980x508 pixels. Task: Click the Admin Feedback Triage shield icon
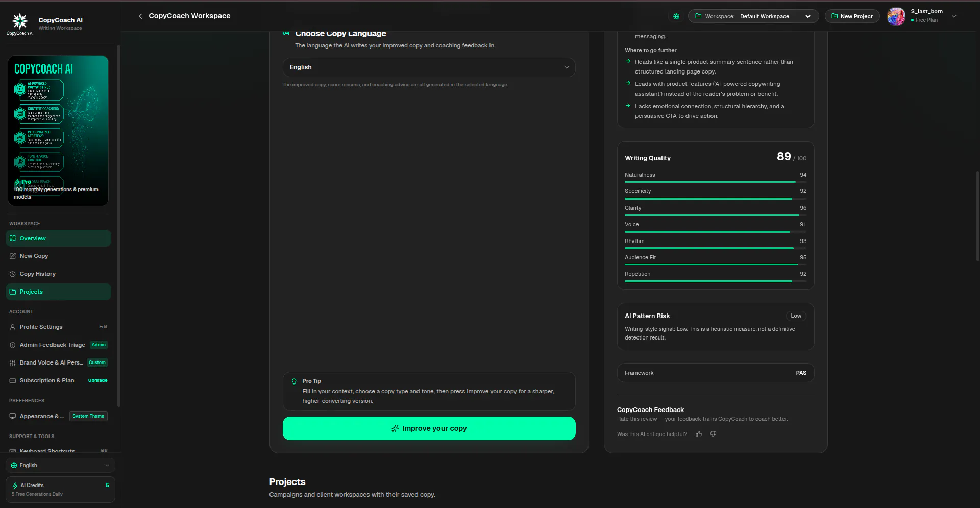[x=13, y=345]
